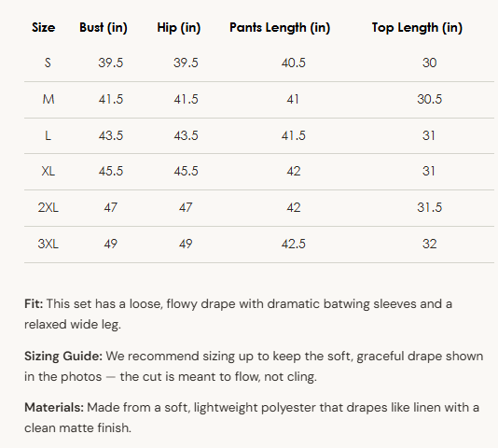Select the M size row label
This screenshot has width=498, height=448.
(48, 99)
